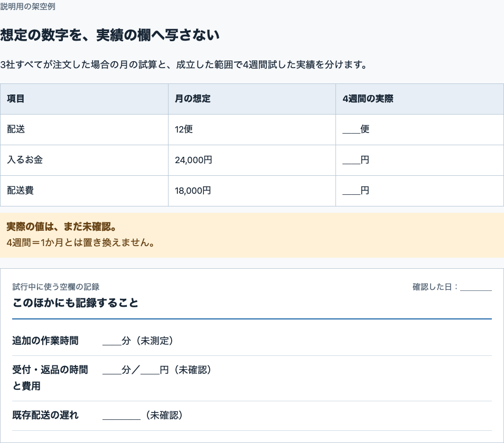This screenshot has height=443, width=504.
Task: Click the warning 実際の値は、まだ未確認。
Action: (61, 227)
